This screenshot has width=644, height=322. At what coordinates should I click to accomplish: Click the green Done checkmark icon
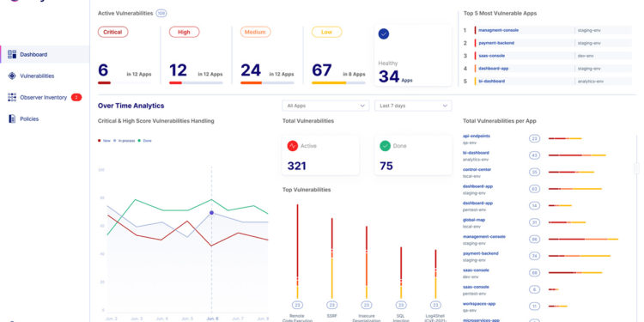pos(385,146)
